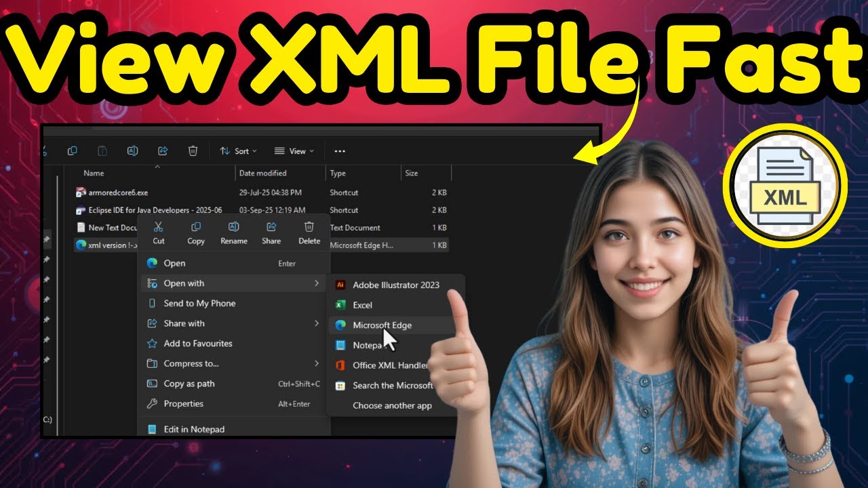Expand the Compress to... submenu
The height and width of the screenshot is (488, 868).
point(234,363)
